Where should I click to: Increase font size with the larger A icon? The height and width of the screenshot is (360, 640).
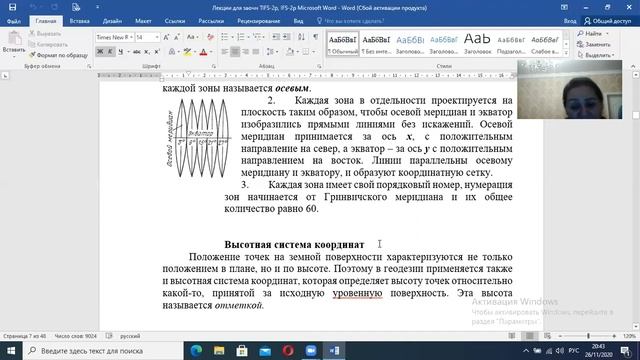point(166,37)
